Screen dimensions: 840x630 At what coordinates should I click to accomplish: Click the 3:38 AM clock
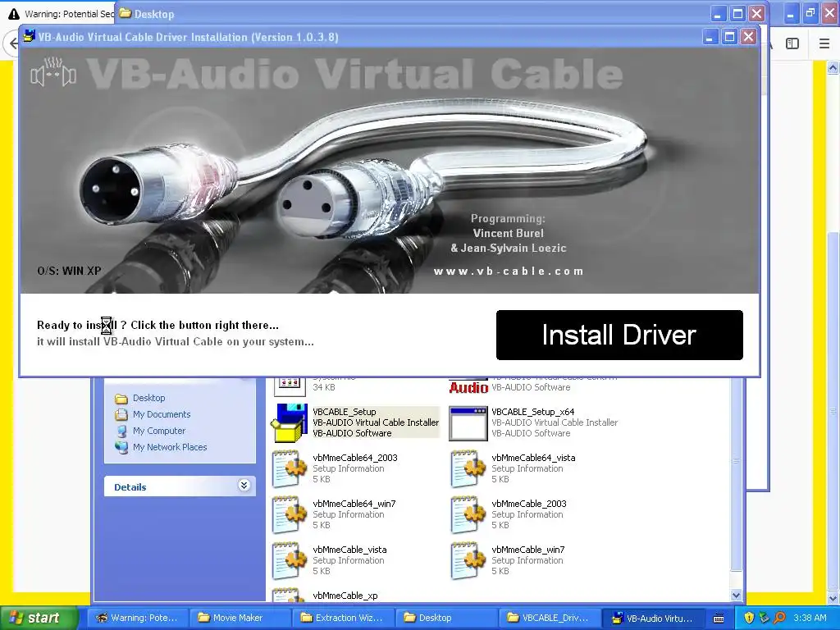tap(810, 618)
